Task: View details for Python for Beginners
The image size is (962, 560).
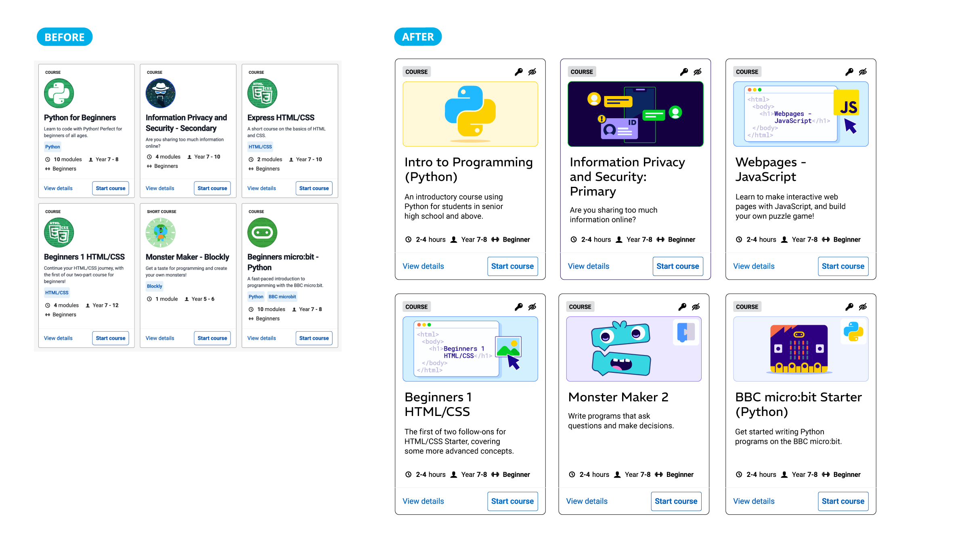Action: tap(58, 188)
